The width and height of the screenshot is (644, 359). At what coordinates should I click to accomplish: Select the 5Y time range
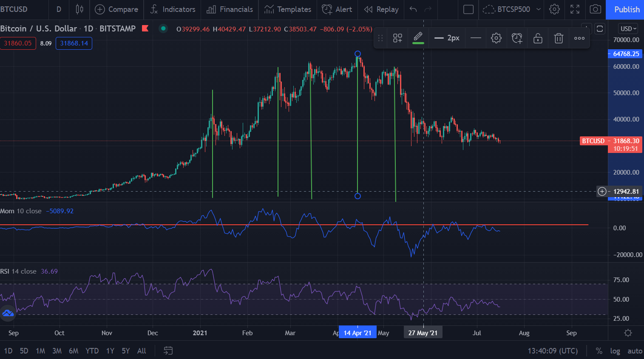(126, 351)
